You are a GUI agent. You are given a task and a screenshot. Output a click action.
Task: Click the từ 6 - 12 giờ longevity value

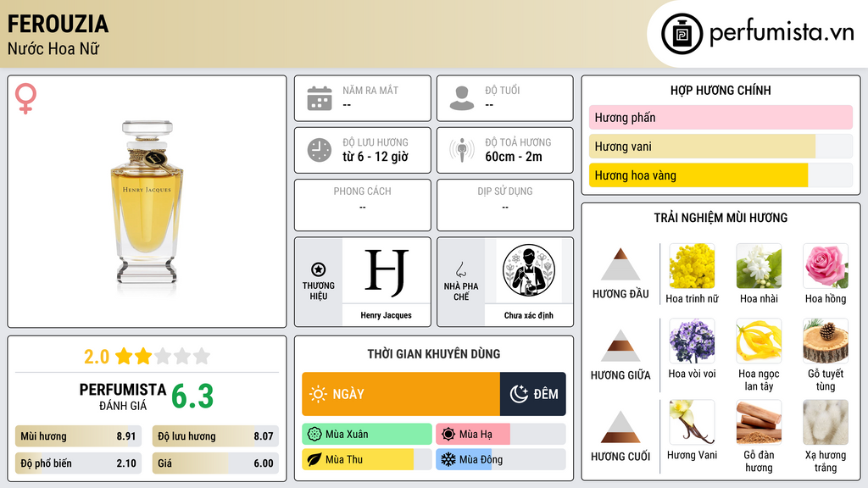point(376,157)
